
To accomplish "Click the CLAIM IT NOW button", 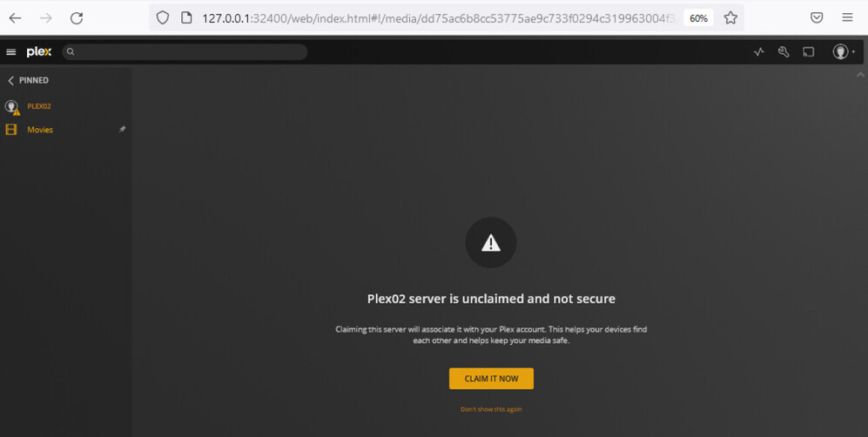I will pyautogui.click(x=491, y=379).
